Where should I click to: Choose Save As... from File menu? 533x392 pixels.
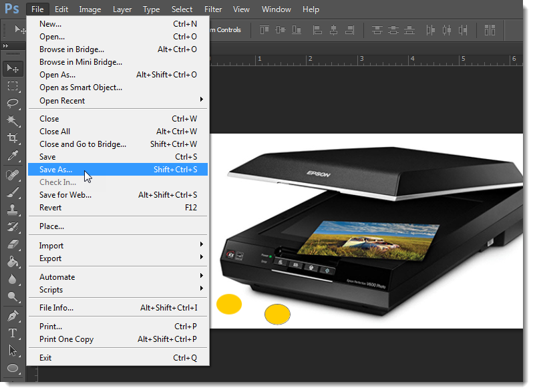coord(56,170)
